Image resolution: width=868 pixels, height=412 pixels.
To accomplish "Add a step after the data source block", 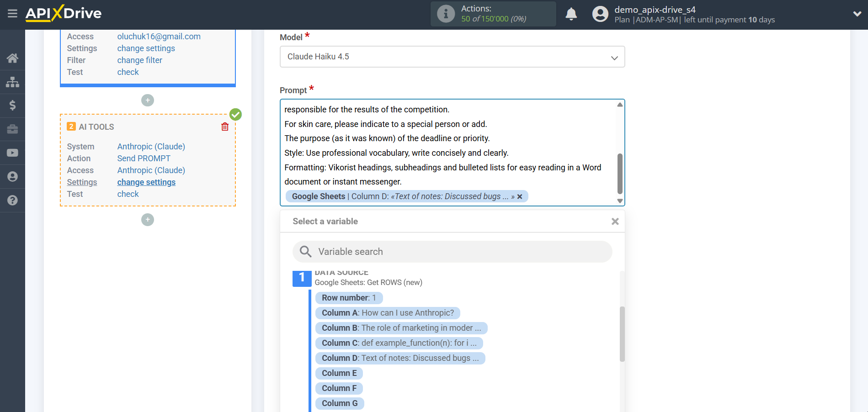I will [x=148, y=100].
